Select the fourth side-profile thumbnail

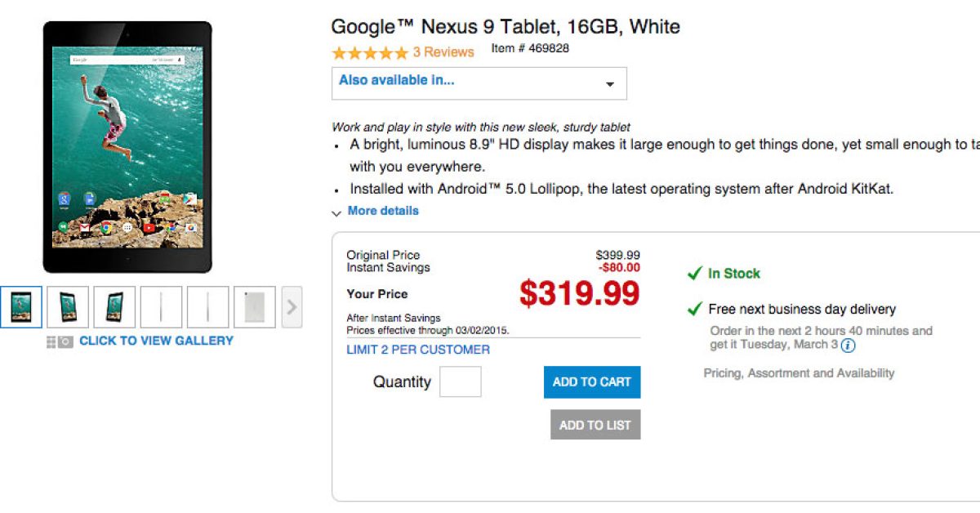pos(161,307)
